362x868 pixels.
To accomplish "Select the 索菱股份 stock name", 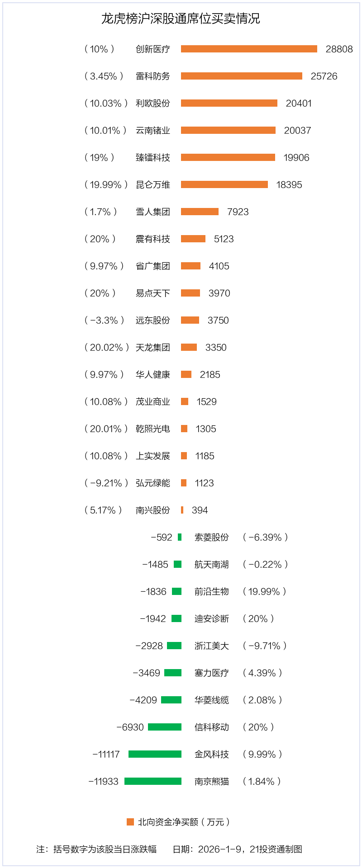I will (212, 537).
